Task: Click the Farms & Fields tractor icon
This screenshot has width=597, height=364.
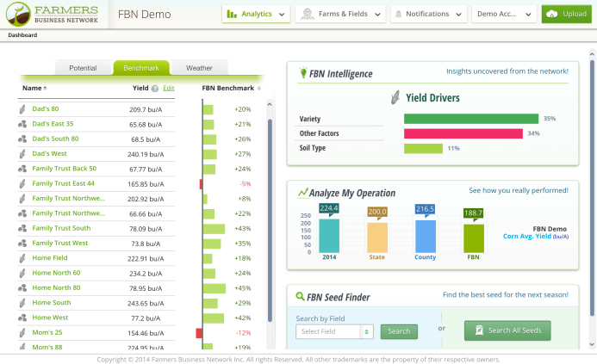Action: [x=307, y=14]
